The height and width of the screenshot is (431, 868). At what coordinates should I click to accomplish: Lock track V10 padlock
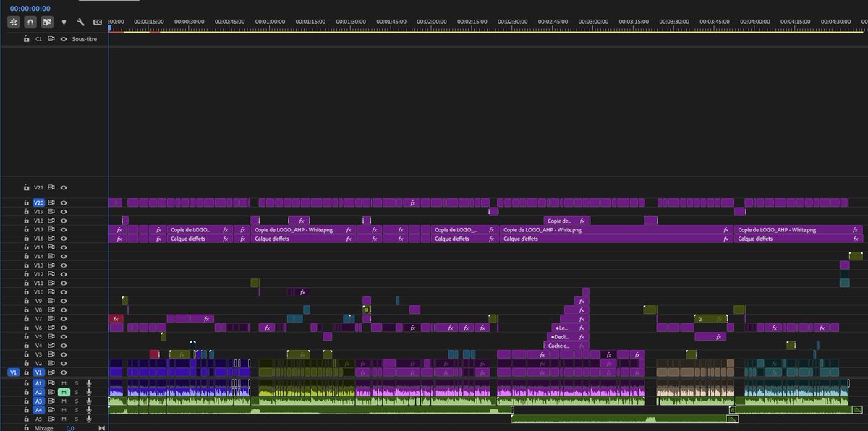tap(27, 292)
